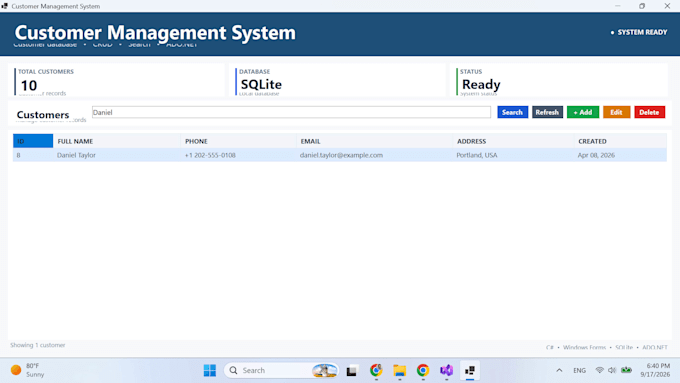Image resolution: width=680 pixels, height=383 pixels.
Task: Click phone cell +1 202-555-0108
Action: (x=238, y=155)
